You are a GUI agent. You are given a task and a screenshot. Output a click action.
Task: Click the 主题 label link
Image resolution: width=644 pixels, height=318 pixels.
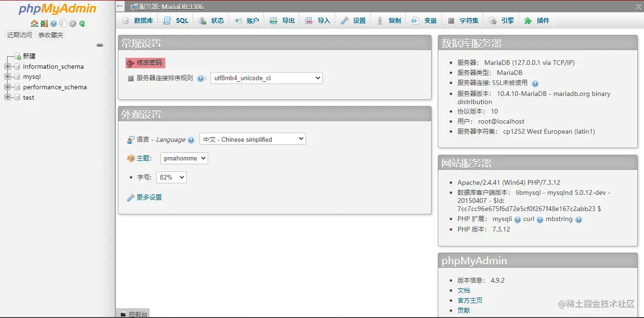click(x=143, y=158)
